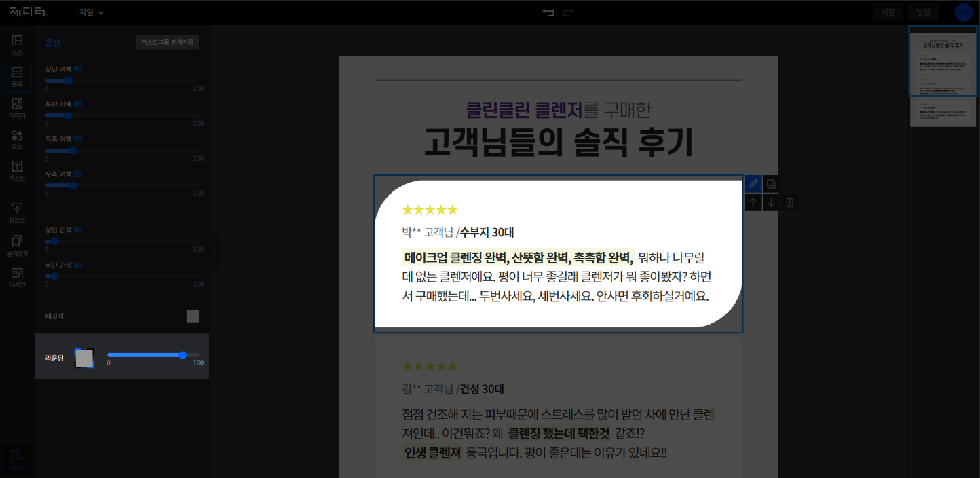This screenshot has height=478, width=980.
Task: Click the 클린클린 클렌저를 구매한 subtitle
Action: tap(559, 109)
